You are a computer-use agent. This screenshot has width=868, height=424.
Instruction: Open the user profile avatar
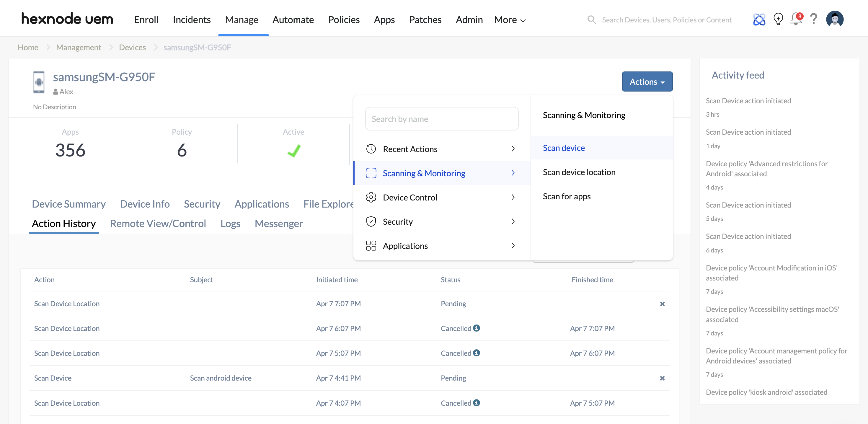(x=834, y=19)
